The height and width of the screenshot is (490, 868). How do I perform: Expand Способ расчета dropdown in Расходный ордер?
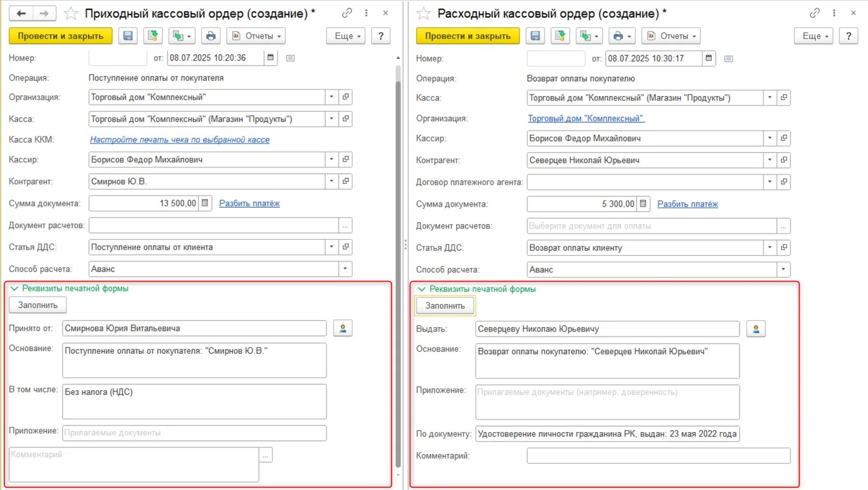click(783, 269)
